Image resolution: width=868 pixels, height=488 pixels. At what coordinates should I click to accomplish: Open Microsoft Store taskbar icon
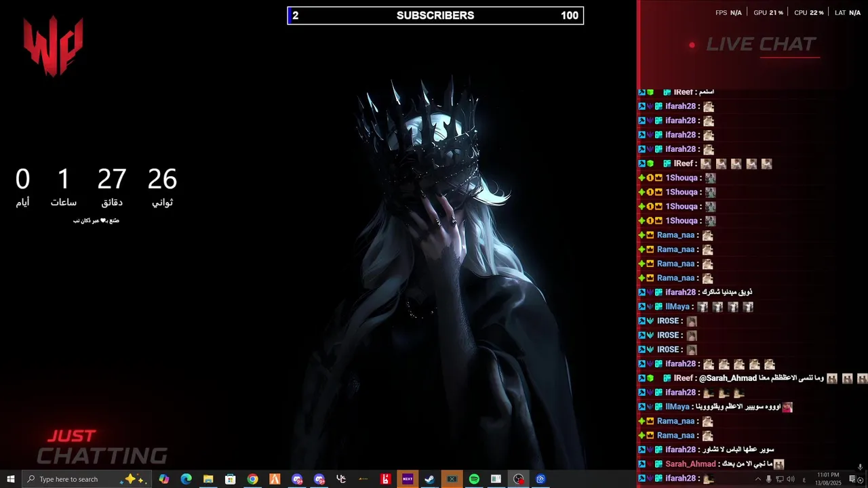pos(231,479)
